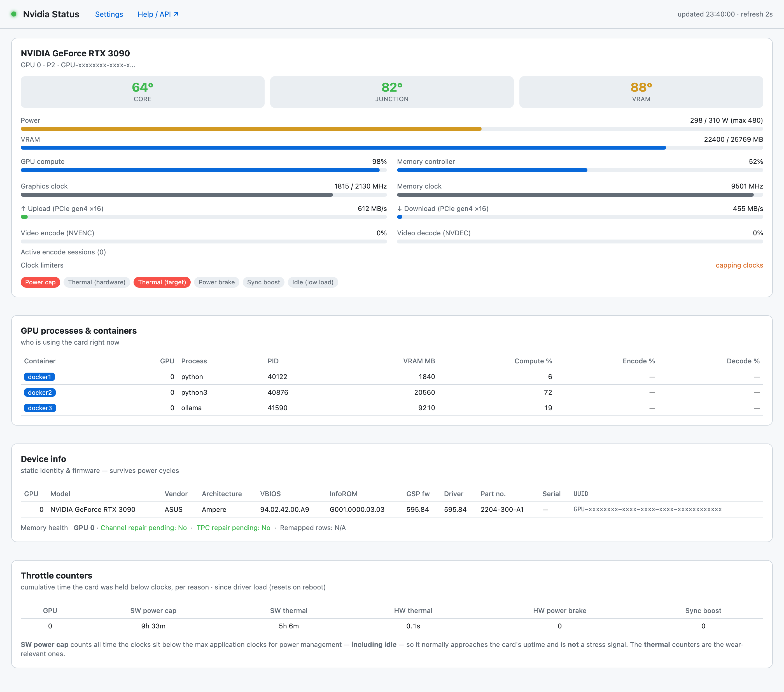Click the Idle (low load) limiter pill
The height and width of the screenshot is (692, 784).
(312, 282)
